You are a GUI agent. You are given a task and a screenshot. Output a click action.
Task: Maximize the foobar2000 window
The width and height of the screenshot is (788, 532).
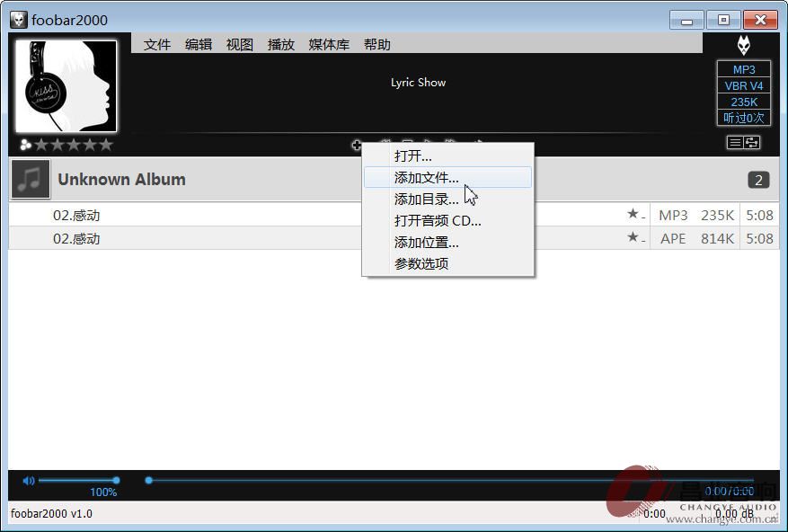click(x=723, y=20)
